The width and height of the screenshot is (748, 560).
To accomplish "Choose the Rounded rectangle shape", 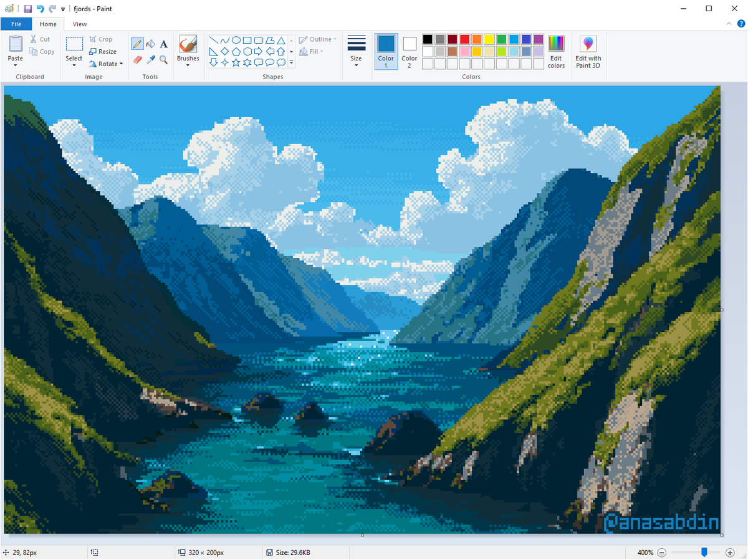I will (258, 41).
